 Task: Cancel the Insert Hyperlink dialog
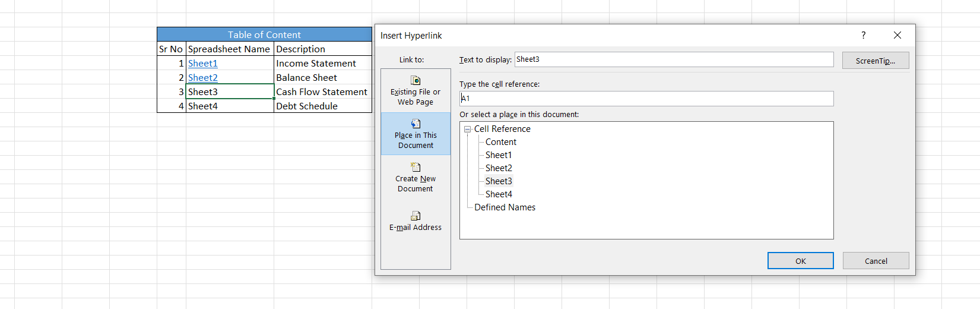(876, 261)
